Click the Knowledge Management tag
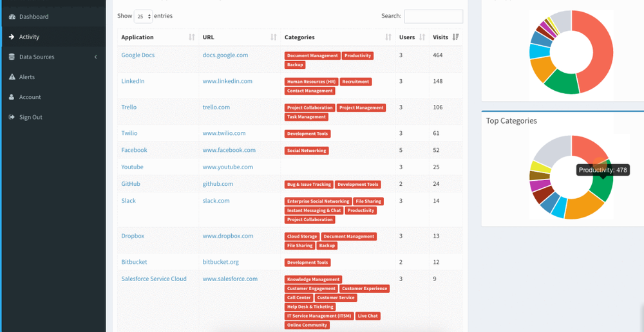 click(x=314, y=279)
